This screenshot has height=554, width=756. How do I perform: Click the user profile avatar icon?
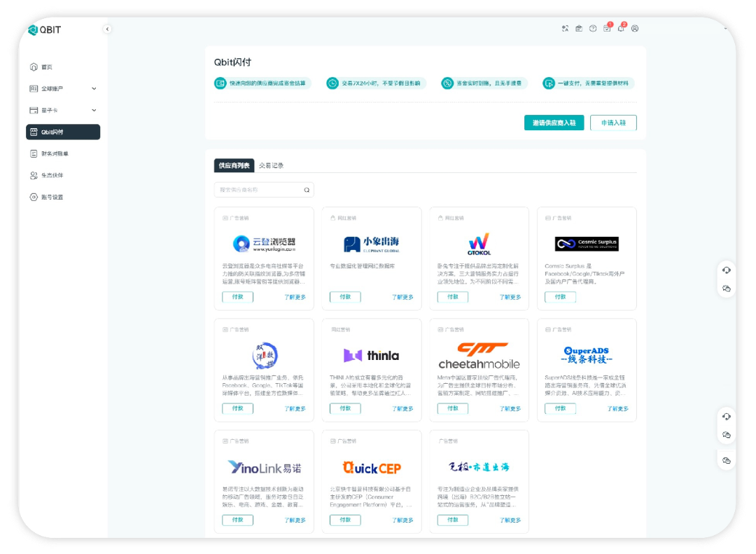coord(635,29)
